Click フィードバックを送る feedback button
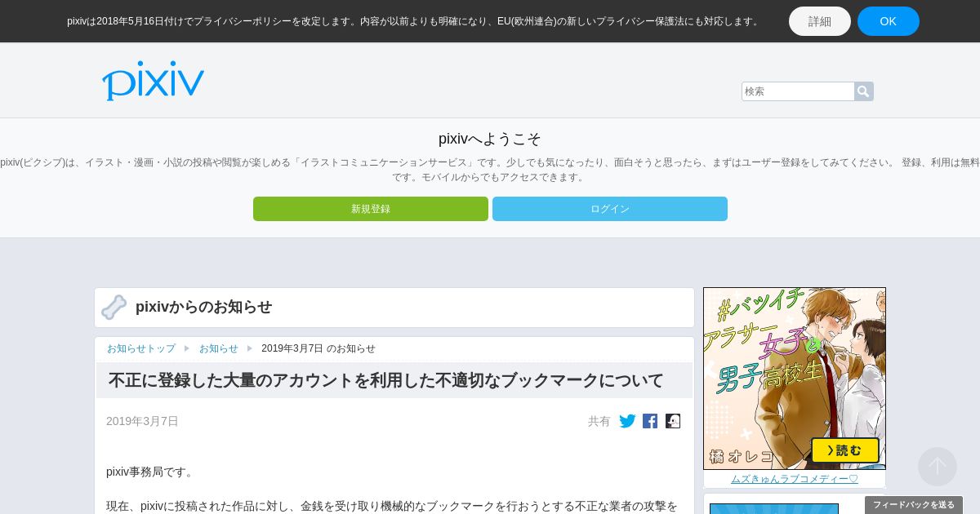This screenshot has height=514, width=980. point(914,505)
